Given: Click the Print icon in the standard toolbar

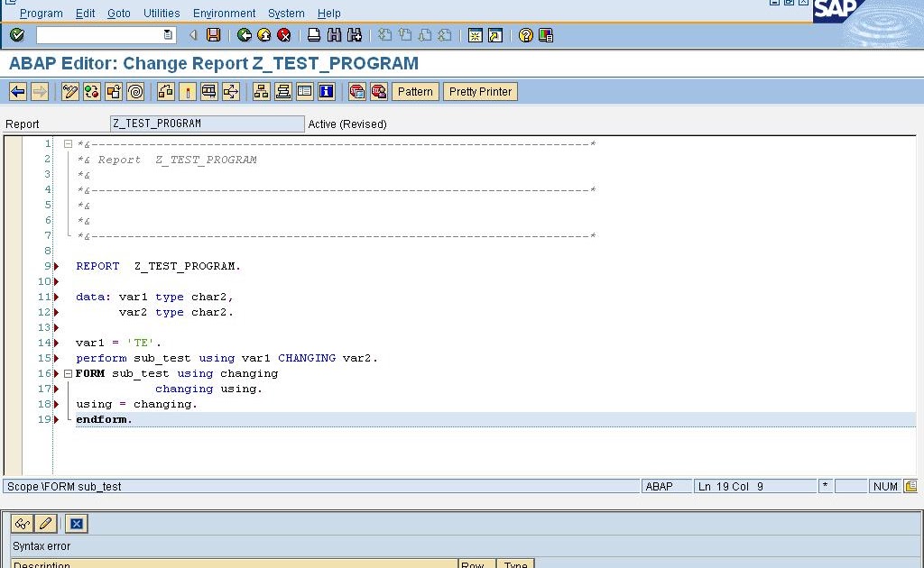Looking at the screenshot, I should 312,35.
